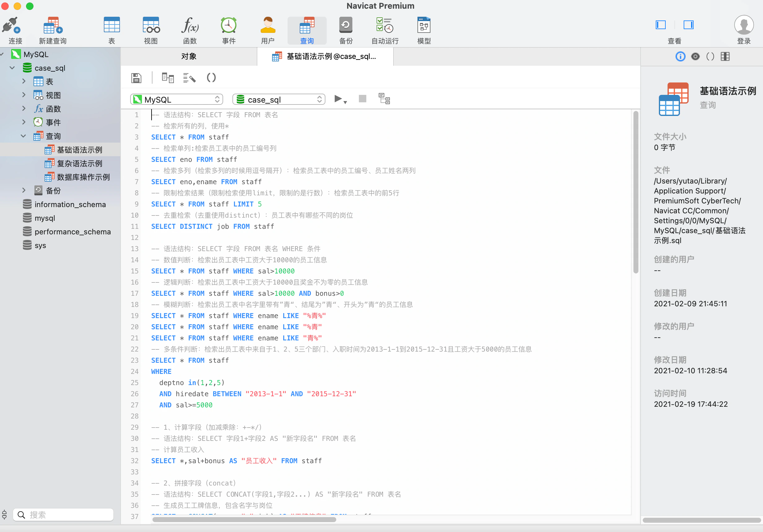
Task: Click the query thumbnail icon in info panel
Action: 673,99
